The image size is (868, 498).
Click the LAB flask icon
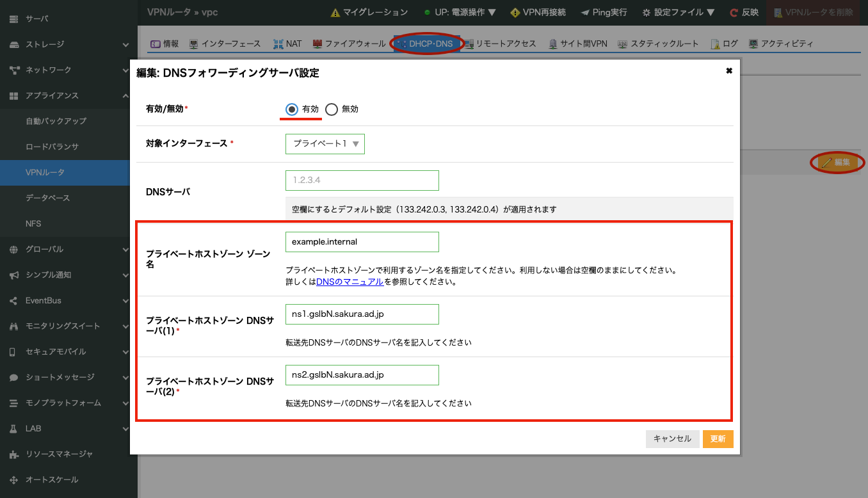[x=14, y=428]
